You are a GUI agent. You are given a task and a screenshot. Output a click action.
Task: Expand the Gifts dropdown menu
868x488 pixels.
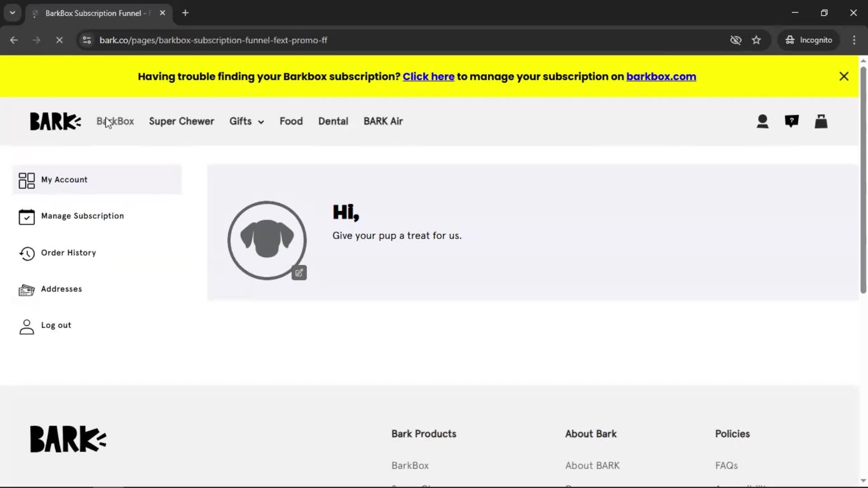246,121
